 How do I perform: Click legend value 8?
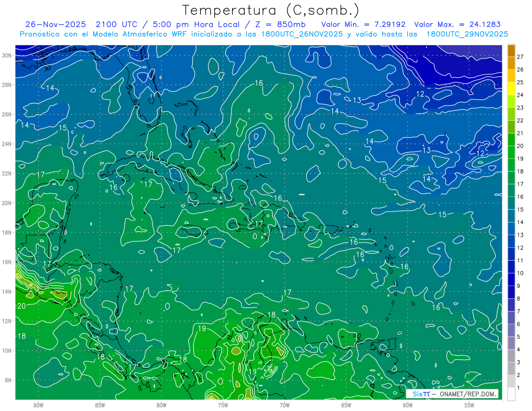(518, 299)
